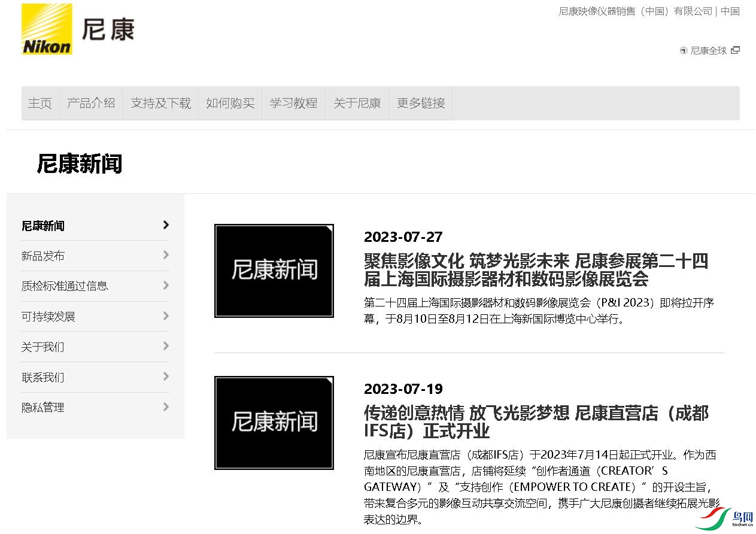This screenshot has width=756, height=534.
Task: Click the chevron next to 新品发布
Action: point(166,255)
